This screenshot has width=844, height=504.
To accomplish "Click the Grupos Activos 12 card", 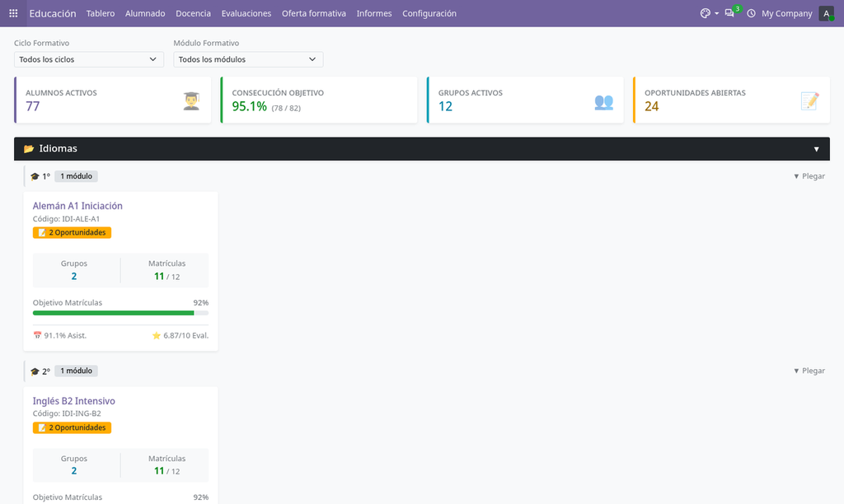I will pyautogui.click(x=525, y=100).
